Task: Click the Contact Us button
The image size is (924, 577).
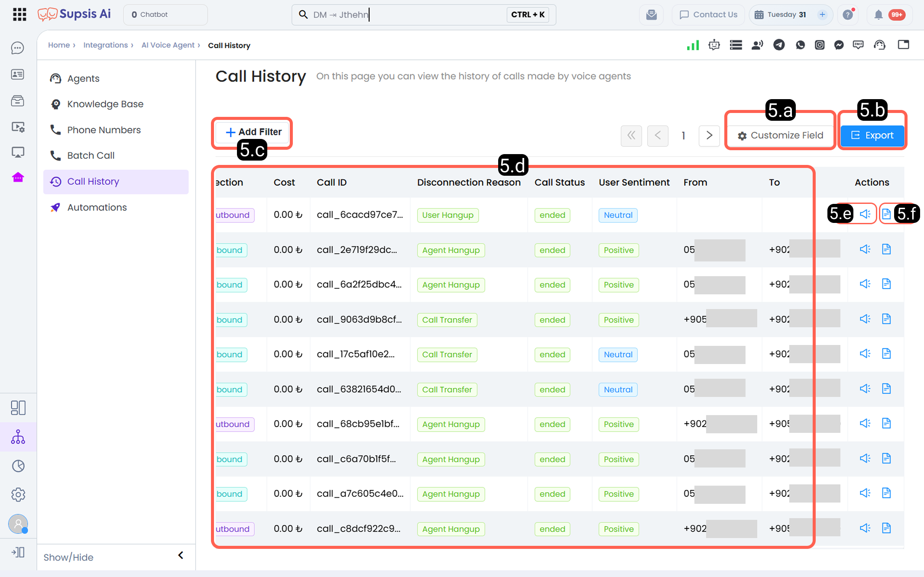Action: pos(708,15)
